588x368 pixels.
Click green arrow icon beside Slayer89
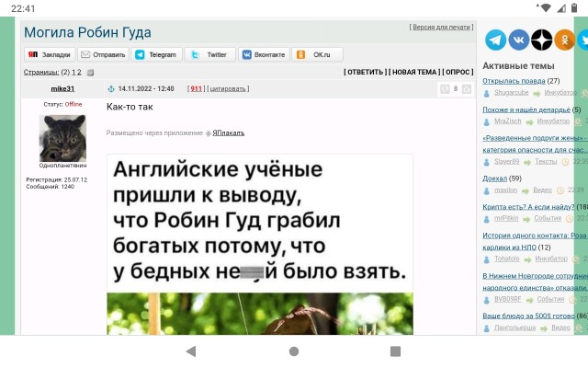tap(527, 162)
